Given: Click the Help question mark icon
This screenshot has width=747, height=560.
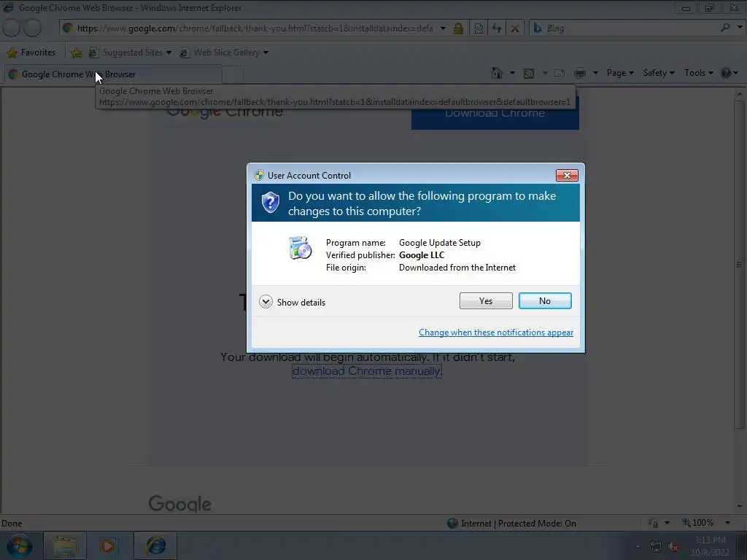Looking at the screenshot, I should [726, 73].
